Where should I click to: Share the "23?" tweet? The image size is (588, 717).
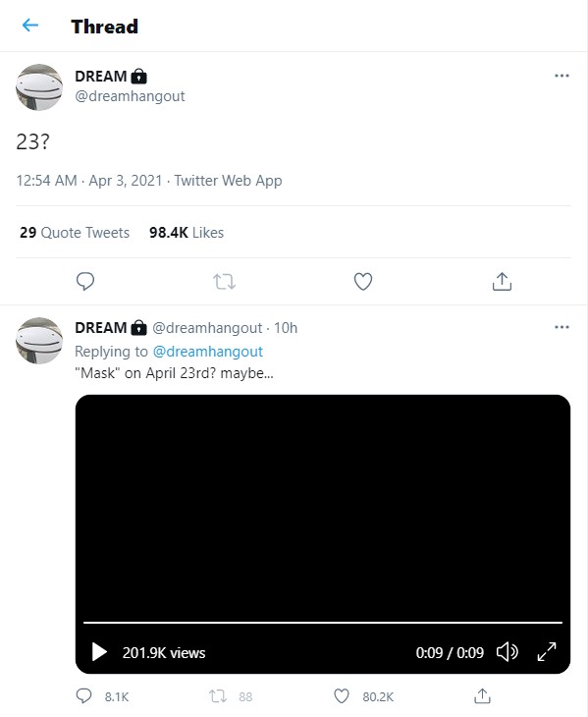[502, 281]
